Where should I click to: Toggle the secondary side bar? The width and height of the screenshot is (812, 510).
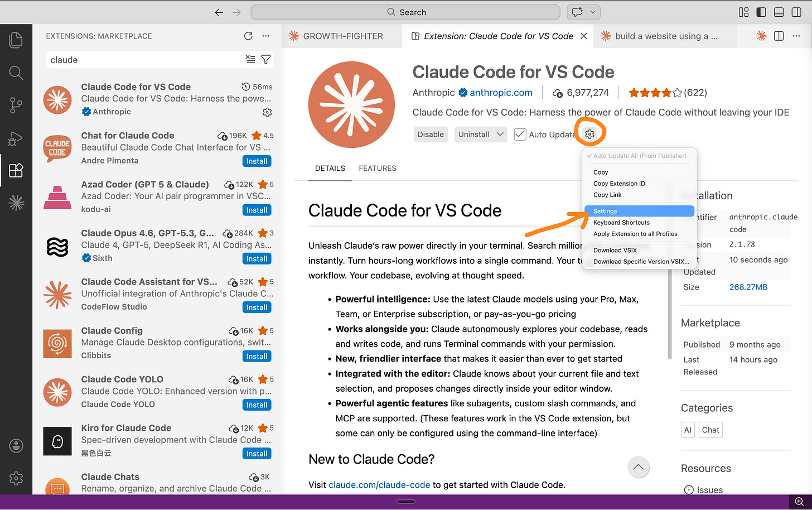click(x=797, y=12)
